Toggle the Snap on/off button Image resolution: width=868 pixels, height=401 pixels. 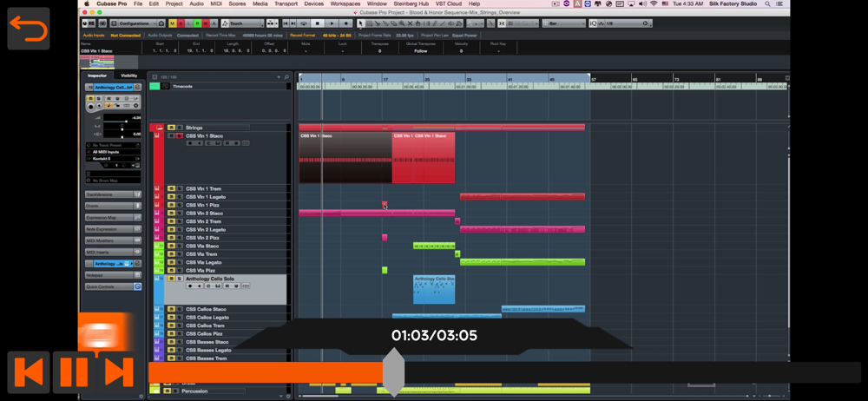pyautogui.click(x=501, y=23)
